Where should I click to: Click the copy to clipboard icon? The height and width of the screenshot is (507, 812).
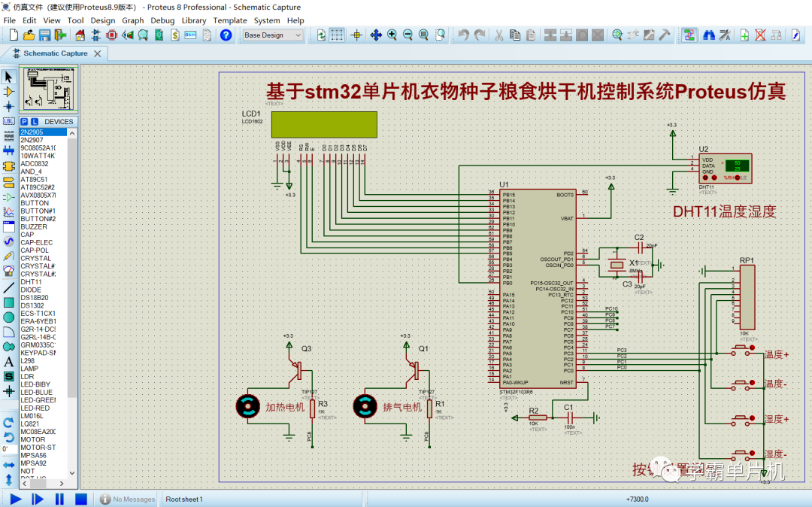pos(515,35)
